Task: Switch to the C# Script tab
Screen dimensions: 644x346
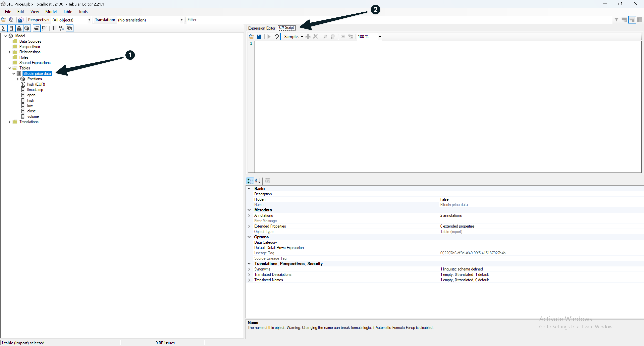Action: click(287, 28)
